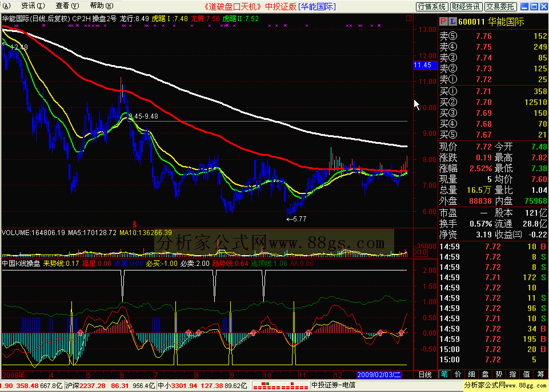Image resolution: width=549 pixels, height=392 pixels.
Task: Click the X10 volume scale box
Action: pos(420,252)
